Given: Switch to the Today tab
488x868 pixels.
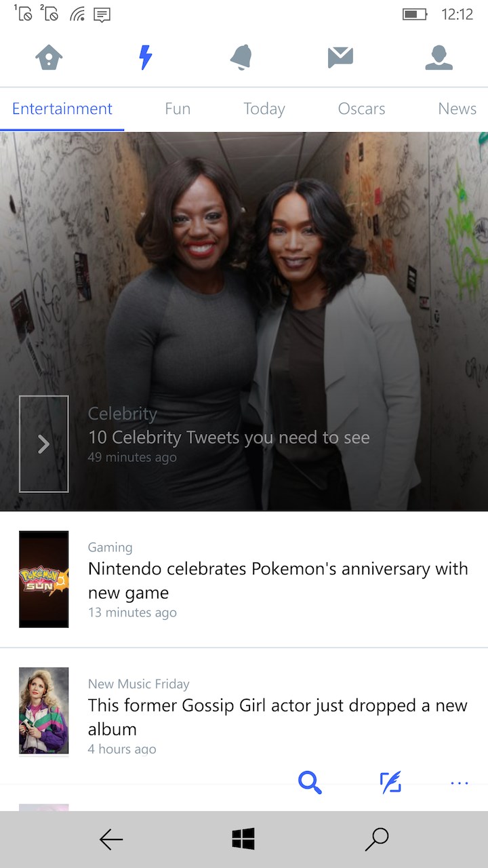Looking at the screenshot, I should pyautogui.click(x=264, y=108).
